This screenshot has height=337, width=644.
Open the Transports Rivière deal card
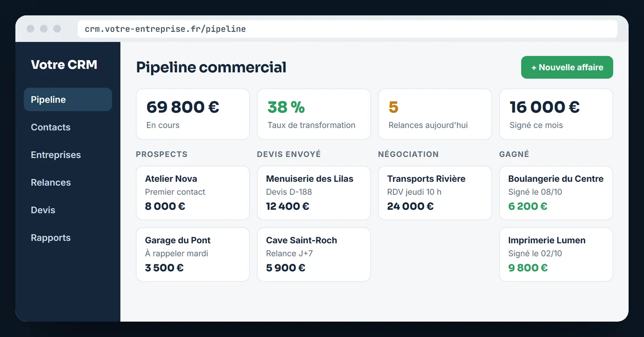435,193
